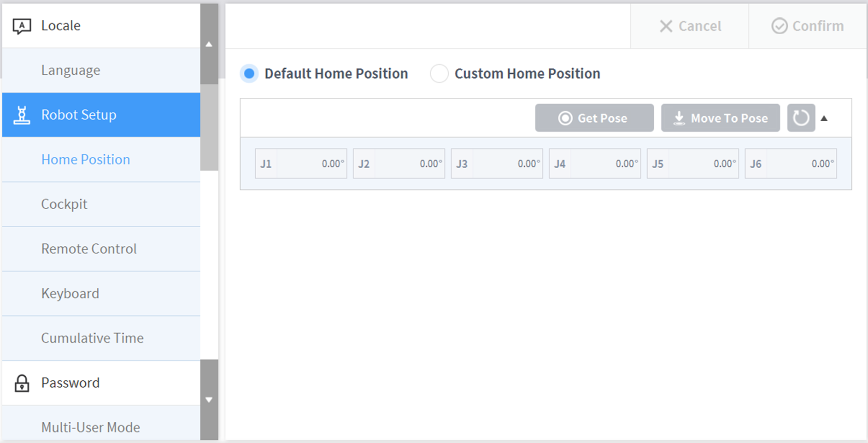Click the J1 joint angle field
The image size is (868, 443).
click(x=311, y=164)
